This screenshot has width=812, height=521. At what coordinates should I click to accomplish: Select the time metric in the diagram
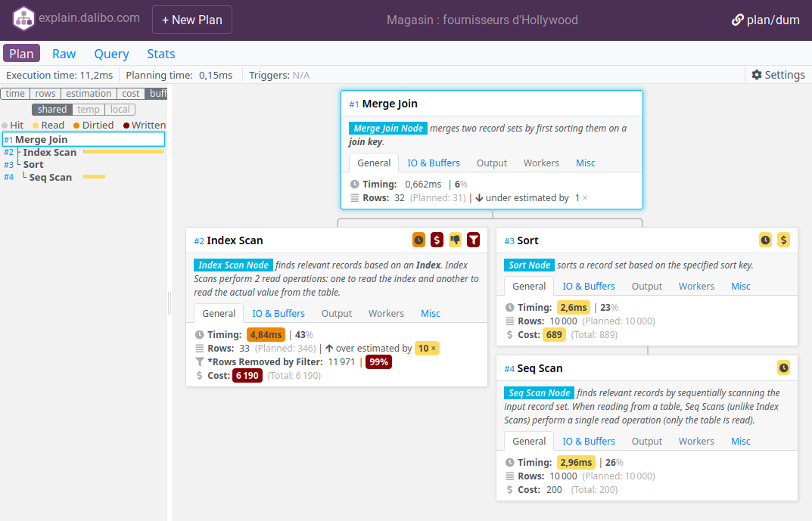(15, 94)
